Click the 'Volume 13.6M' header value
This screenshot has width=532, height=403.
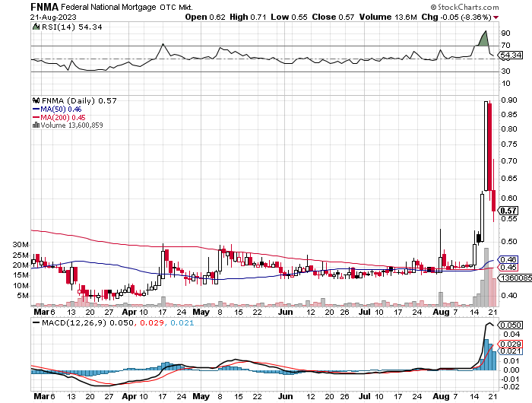pyautogui.click(x=388, y=17)
